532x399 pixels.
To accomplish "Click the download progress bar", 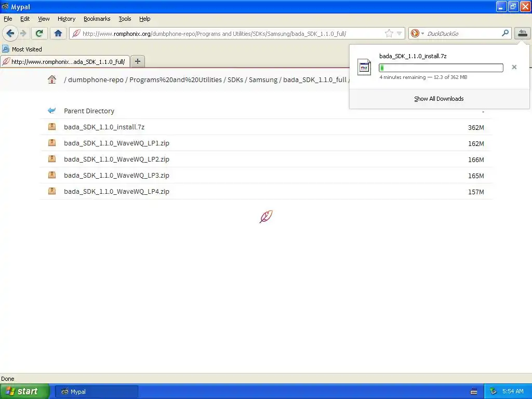I will 441,68.
